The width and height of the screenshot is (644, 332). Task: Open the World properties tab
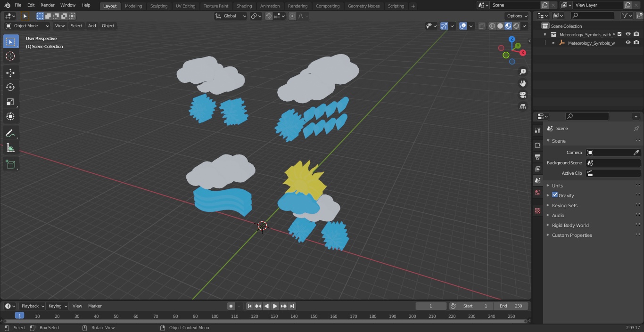tap(537, 193)
